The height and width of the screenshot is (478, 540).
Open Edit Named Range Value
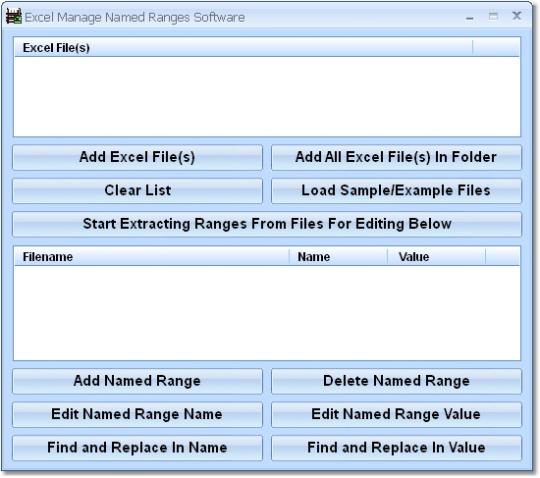tap(396, 414)
